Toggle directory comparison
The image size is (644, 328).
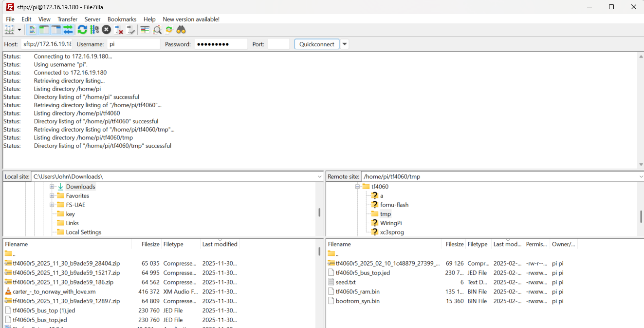(x=157, y=30)
